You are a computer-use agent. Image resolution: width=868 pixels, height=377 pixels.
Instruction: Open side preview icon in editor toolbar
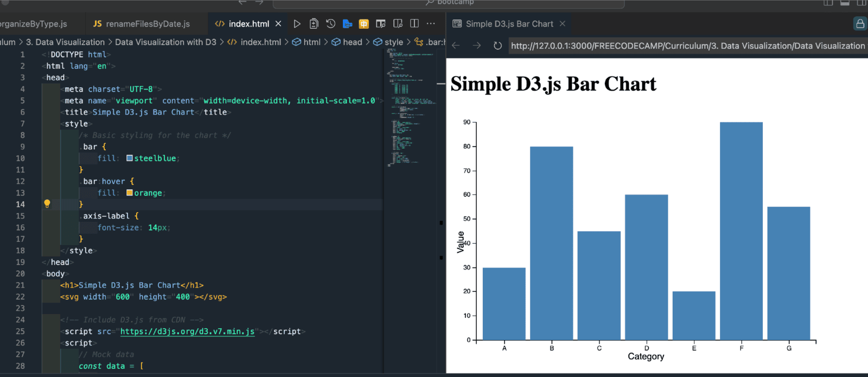398,24
